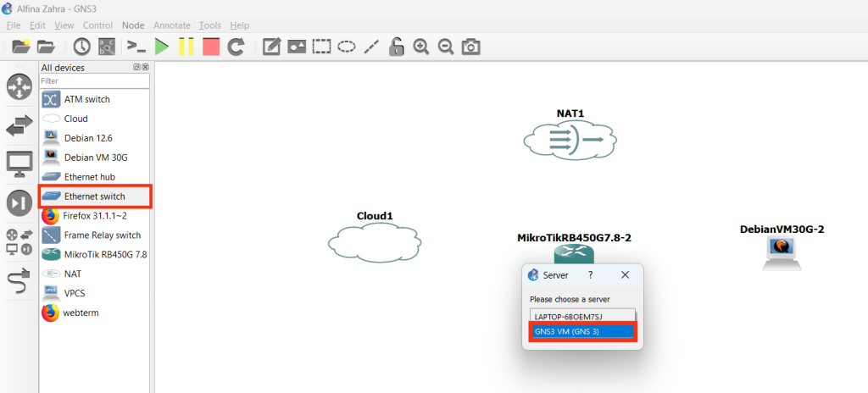Open the Tools menu
868x393 pixels.
click(209, 25)
